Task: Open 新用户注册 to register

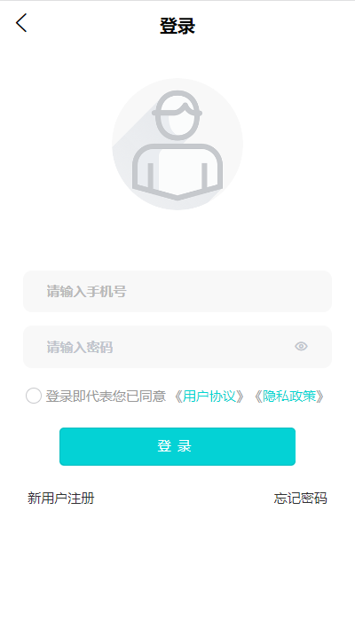Action: coord(61,499)
